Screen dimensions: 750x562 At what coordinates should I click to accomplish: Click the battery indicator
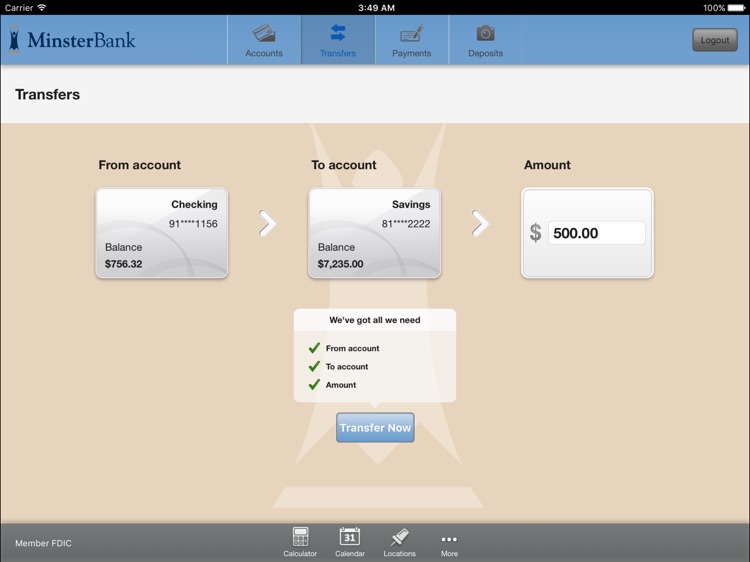736,8
